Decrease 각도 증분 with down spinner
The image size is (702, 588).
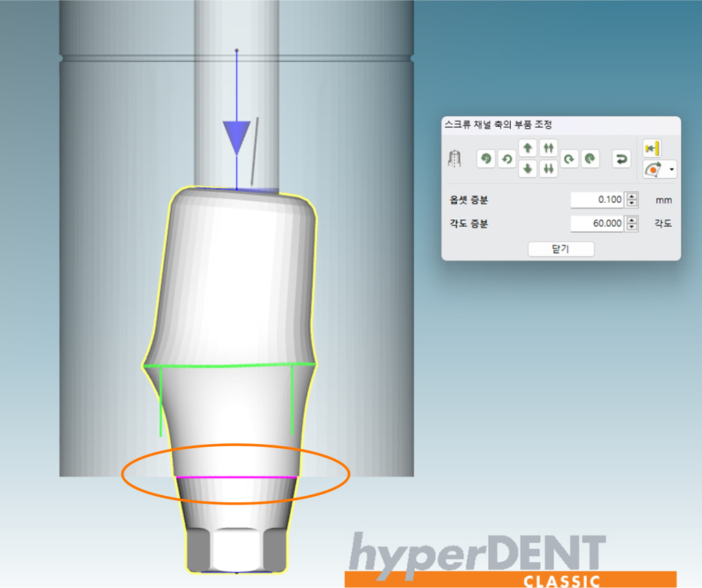tap(632, 228)
